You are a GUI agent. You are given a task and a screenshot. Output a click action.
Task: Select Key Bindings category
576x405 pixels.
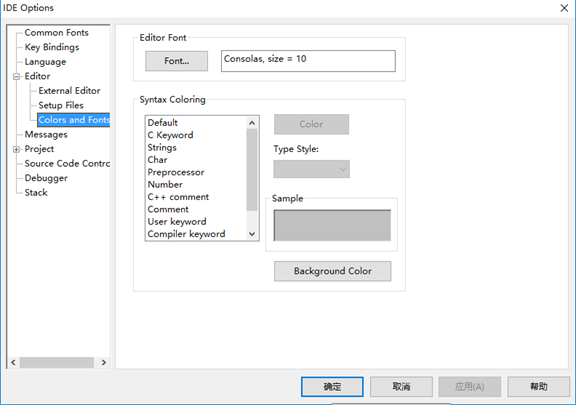[52, 47]
